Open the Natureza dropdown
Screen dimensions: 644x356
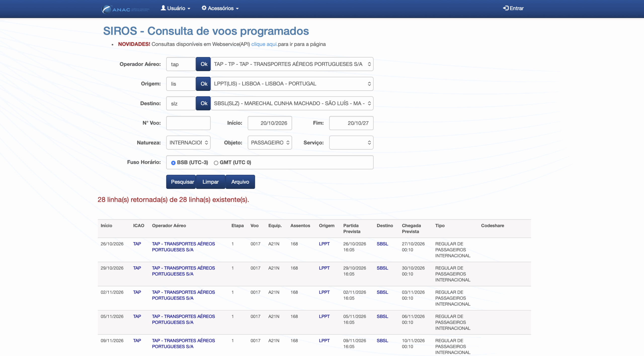pos(188,143)
